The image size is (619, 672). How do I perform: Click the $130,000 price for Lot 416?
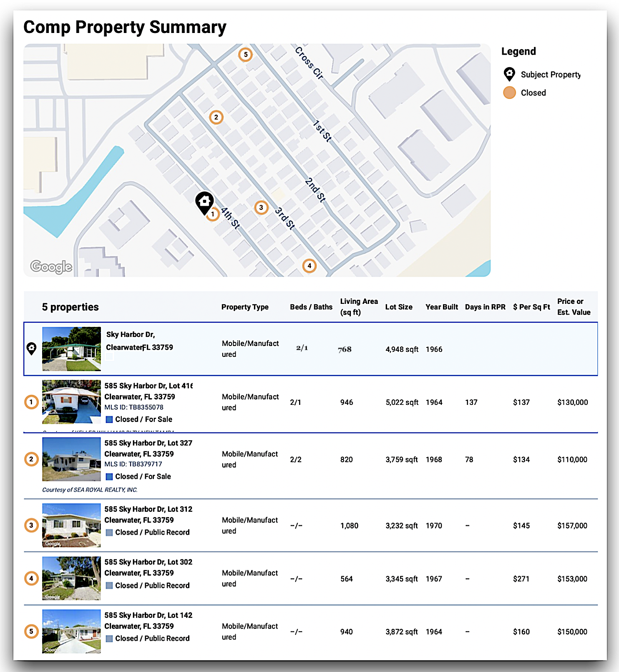pos(573,402)
